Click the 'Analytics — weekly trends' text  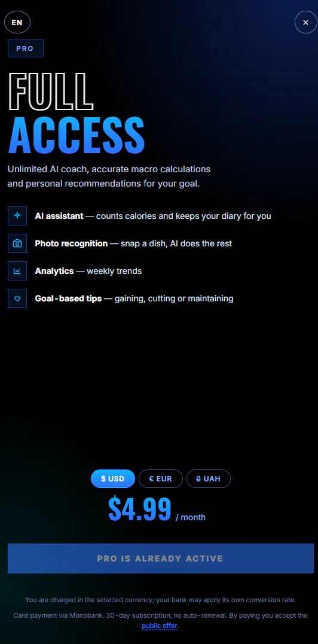pos(88,271)
